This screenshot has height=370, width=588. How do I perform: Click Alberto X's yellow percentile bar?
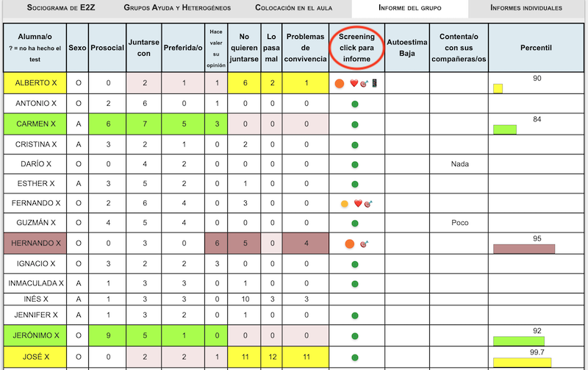pyautogui.click(x=498, y=89)
